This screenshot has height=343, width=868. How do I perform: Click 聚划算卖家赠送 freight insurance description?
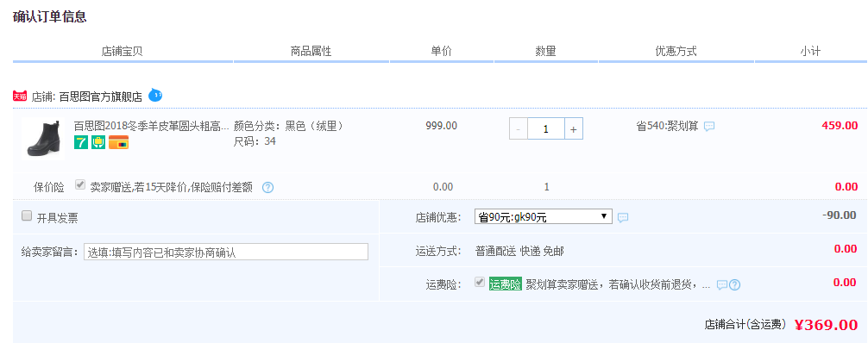[618, 285]
